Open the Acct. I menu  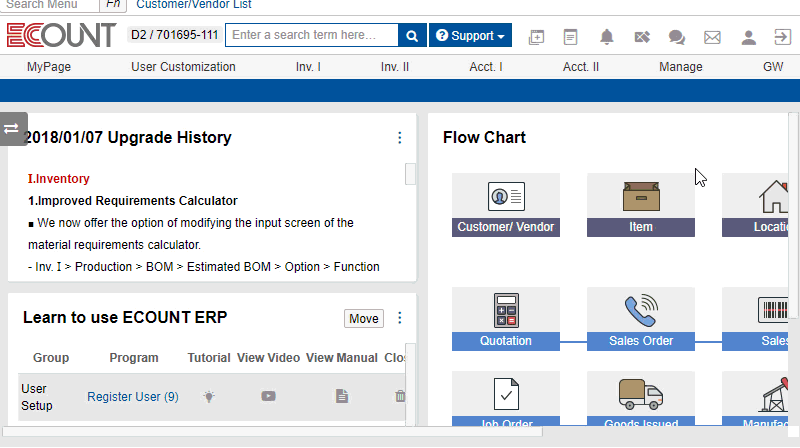[x=486, y=67]
